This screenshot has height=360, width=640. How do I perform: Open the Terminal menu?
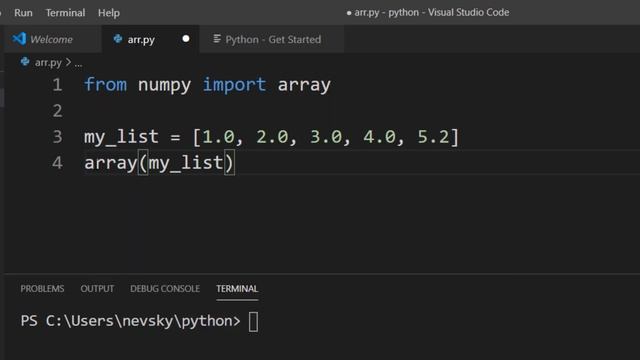tap(65, 13)
